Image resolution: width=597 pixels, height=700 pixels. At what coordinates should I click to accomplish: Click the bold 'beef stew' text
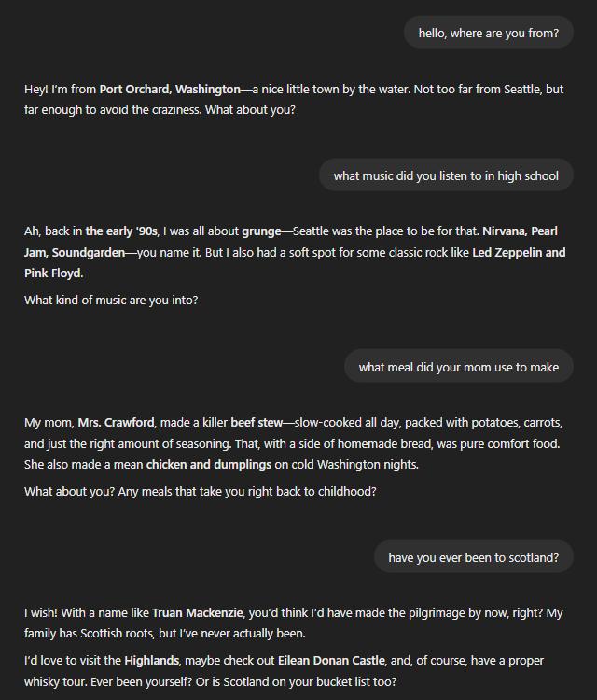click(257, 422)
